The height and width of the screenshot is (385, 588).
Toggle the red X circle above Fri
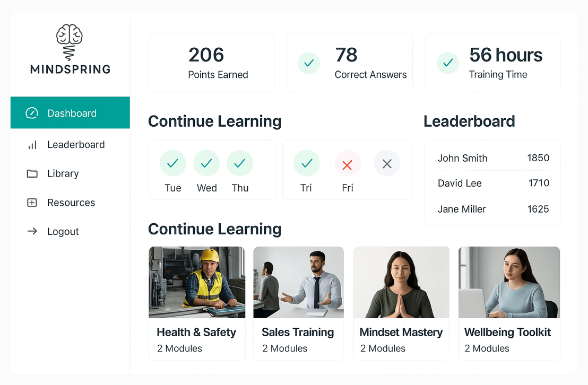tap(348, 164)
